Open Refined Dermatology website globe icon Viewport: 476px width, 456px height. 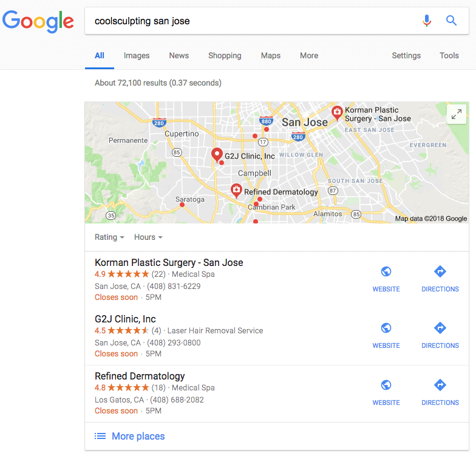386,385
